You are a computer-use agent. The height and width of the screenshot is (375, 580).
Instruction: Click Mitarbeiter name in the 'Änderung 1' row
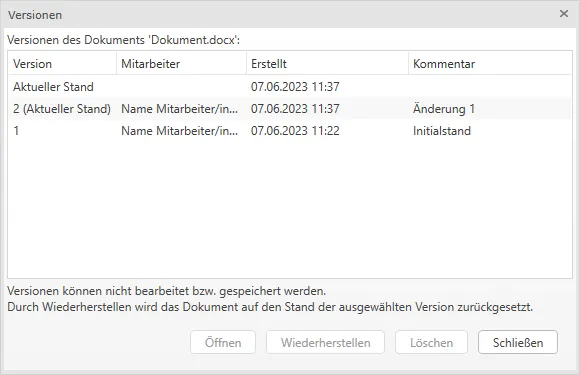[180, 109]
